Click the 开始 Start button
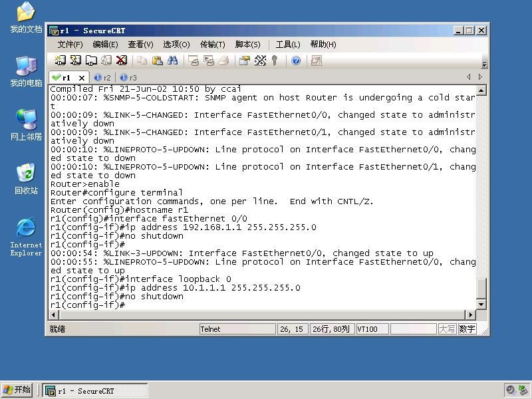The image size is (532, 399). point(17,390)
